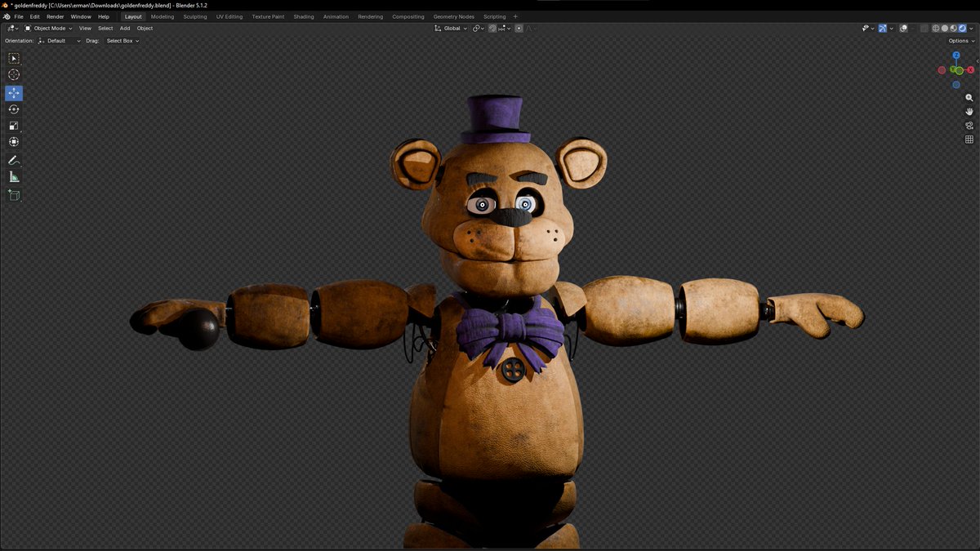Switch to the Sculpting workspace tab
The width and height of the screenshot is (980, 551).
[195, 16]
